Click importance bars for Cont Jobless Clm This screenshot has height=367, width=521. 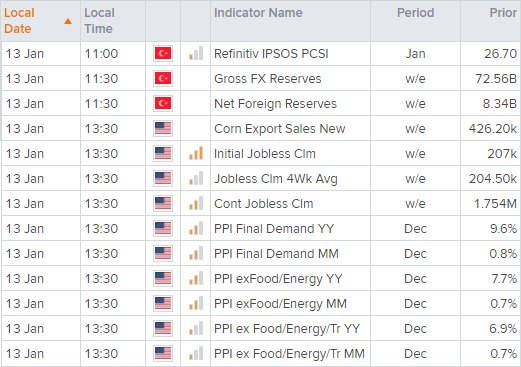click(x=196, y=203)
